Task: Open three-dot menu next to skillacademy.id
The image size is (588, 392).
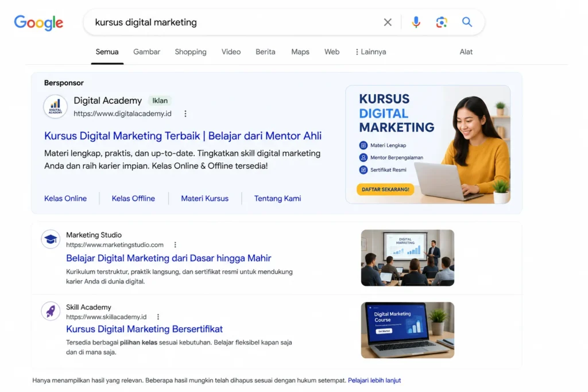Action: [158, 317]
